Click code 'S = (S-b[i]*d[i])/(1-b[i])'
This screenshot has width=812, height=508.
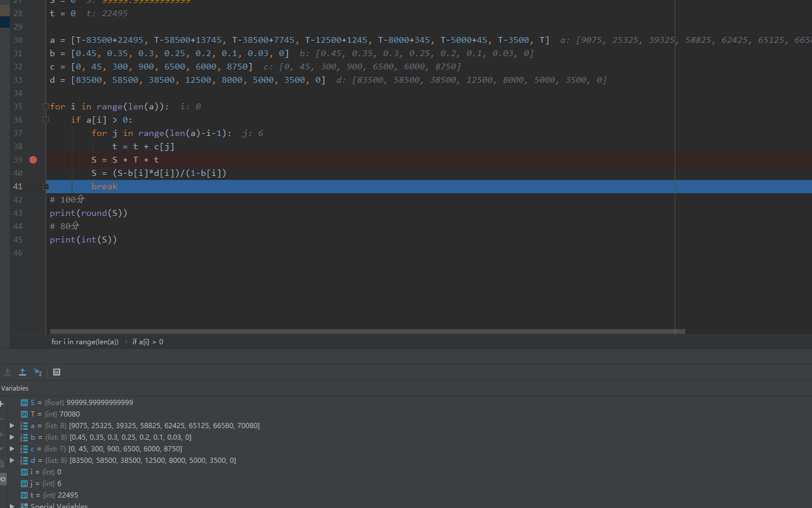pos(159,173)
